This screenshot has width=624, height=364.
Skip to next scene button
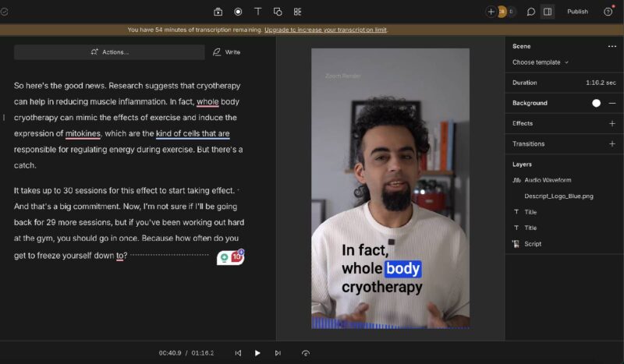pyautogui.click(x=278, y=353)
